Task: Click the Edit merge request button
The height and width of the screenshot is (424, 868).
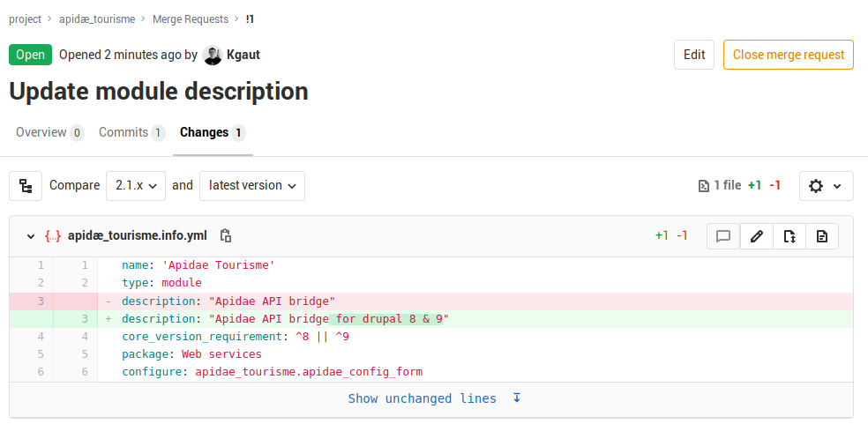Action: (694, 55)
